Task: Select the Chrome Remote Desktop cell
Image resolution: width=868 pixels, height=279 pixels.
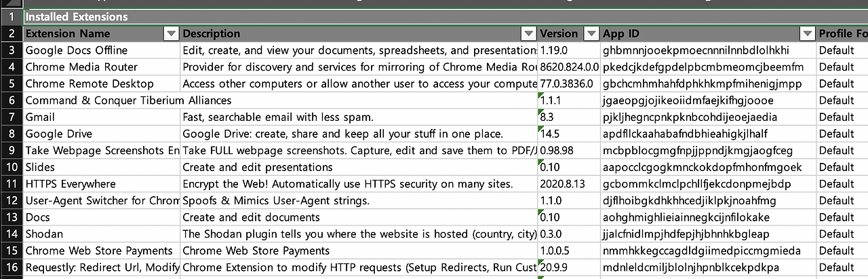Action: point(102,83)
